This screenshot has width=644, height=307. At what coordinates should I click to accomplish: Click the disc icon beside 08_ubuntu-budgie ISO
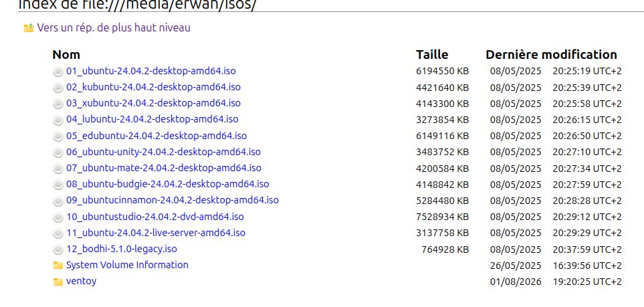click(58, 185)
